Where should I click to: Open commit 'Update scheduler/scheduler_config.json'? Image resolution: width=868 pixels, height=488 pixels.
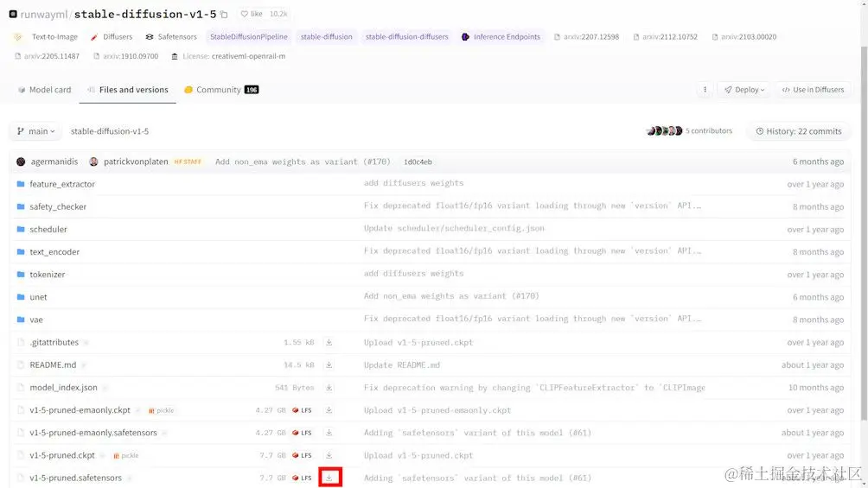pyautogui.click(x=454, y=229)
